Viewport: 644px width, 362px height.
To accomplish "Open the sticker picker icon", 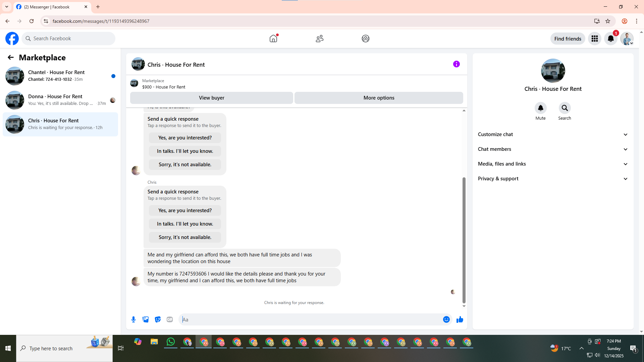I will [x=158, y=319].
